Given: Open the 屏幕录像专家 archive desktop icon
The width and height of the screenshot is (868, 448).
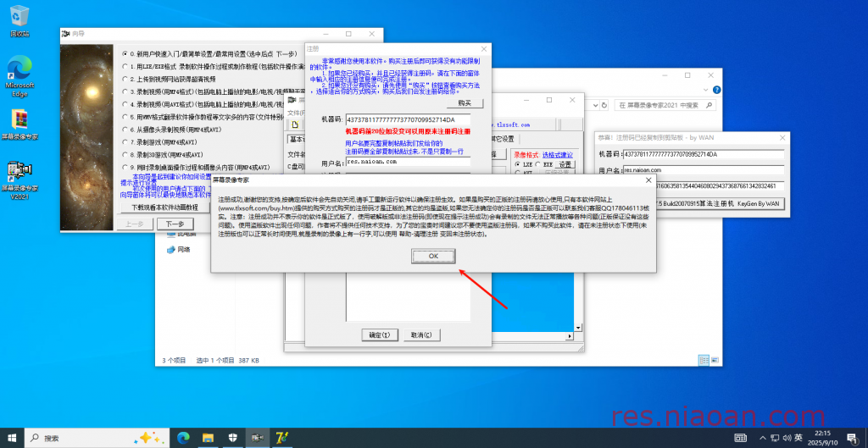Looking at the screenshot, I should pyautogui.click(x=20, y=124).
